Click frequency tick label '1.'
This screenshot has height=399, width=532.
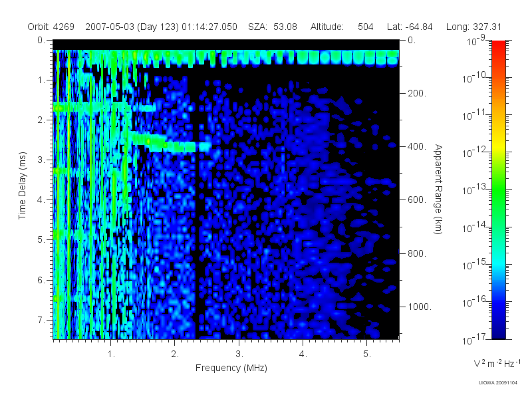click(111, 354)
